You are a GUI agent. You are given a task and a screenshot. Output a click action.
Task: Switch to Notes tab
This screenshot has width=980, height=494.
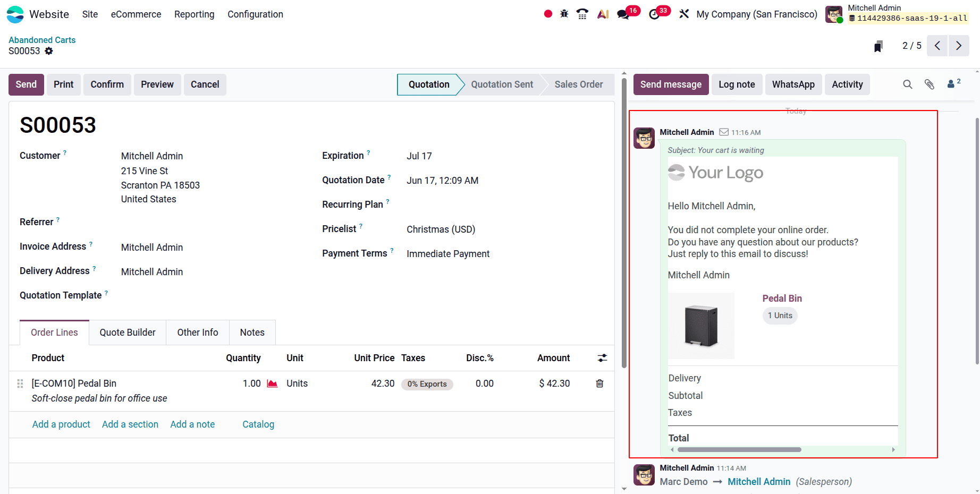(x=252, y=333)
